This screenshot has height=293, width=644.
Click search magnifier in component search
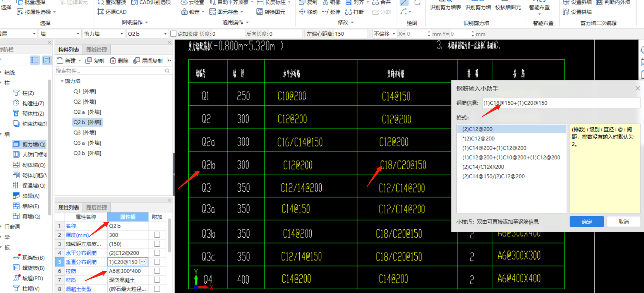click(167, 71)
